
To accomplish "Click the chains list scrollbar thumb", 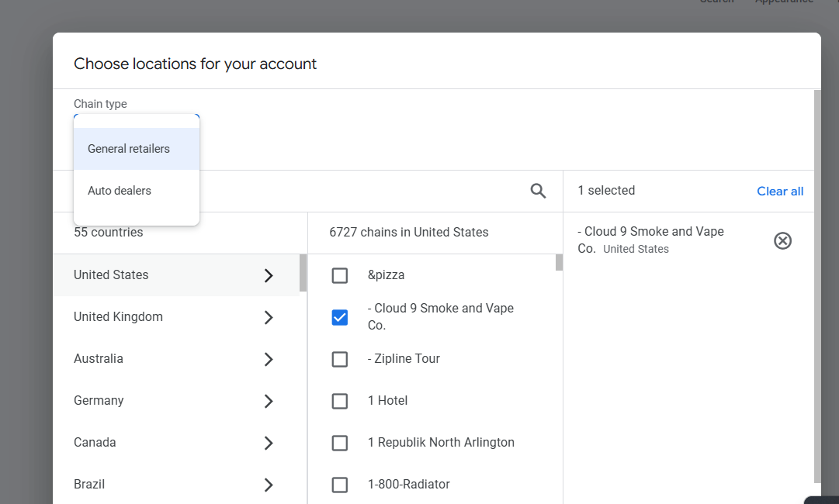I will pos(559,263).
